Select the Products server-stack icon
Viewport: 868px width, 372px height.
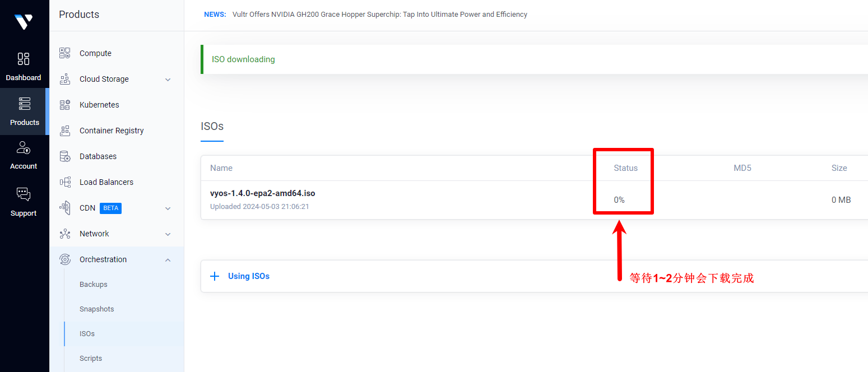(x=24, y=104)
